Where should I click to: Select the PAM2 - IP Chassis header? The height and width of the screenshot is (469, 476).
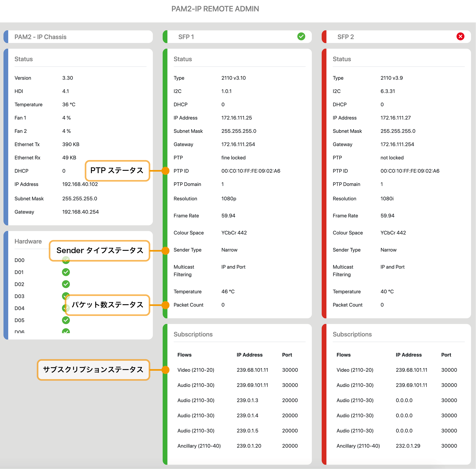[x=78, y=37]
